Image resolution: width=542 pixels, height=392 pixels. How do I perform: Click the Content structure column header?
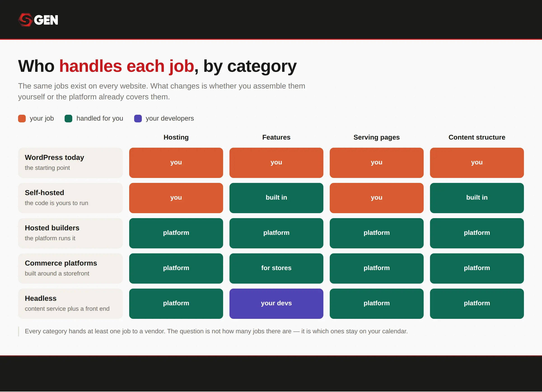477,137
